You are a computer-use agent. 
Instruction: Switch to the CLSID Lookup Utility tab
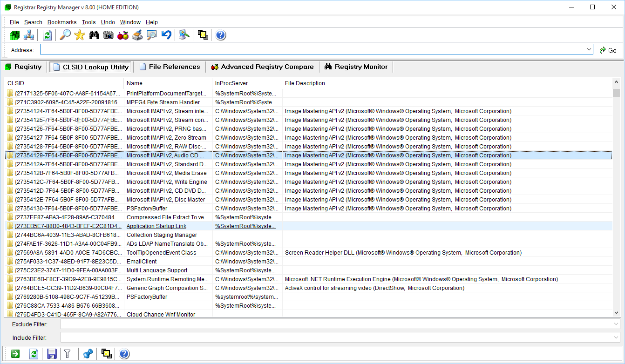pyautogui.click(x=91, y=67)
